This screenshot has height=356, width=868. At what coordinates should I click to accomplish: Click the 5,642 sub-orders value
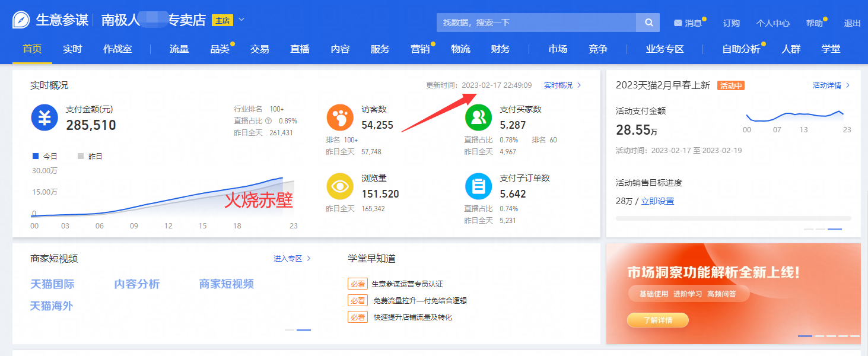(513, 194)
